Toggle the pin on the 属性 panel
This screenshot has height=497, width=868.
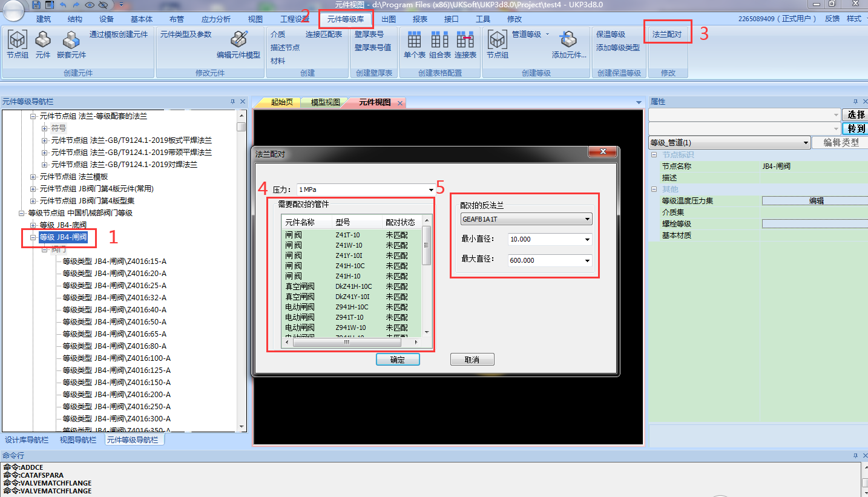pos(855,102)
